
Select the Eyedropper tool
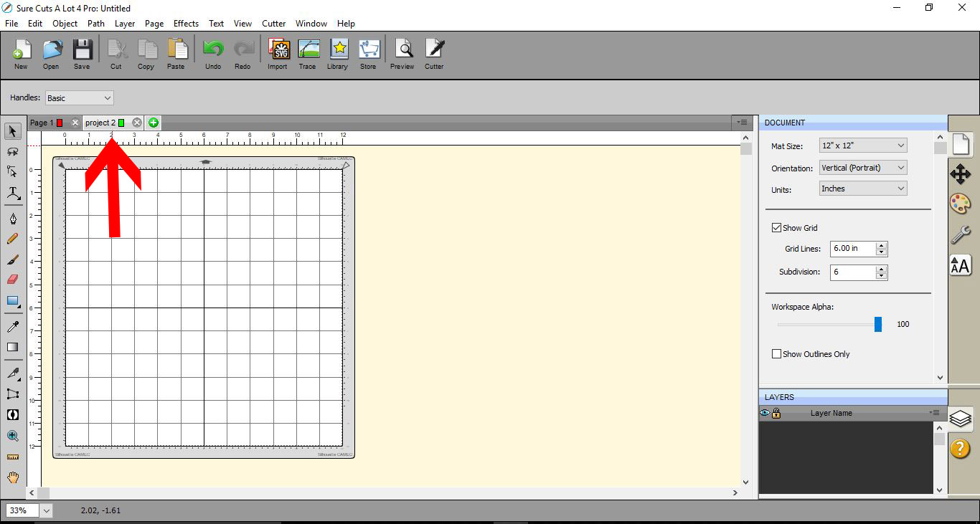[x=13, y=327]
